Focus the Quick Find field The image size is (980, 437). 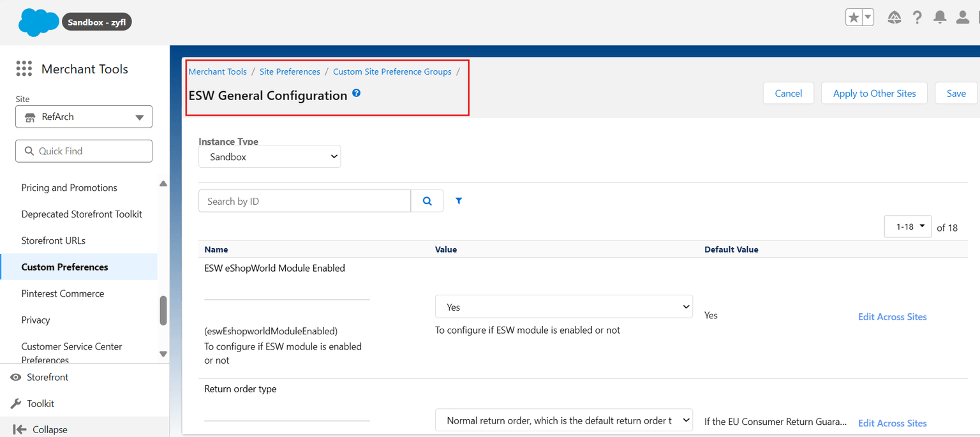pos(84,151)
